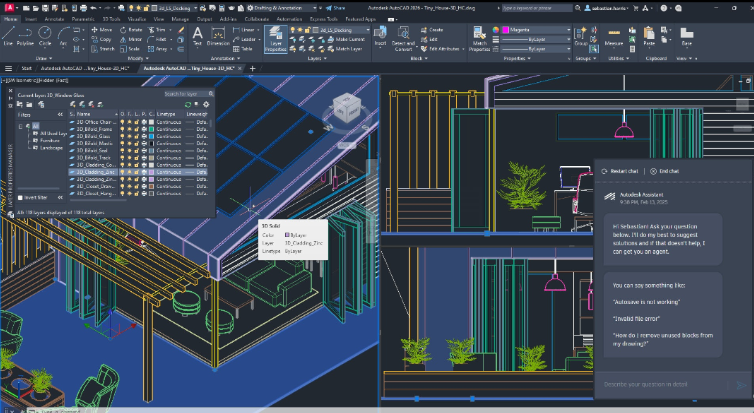Image resolution: width=754 pixels, height=413 pixels.
Task: Turn off the 3D Office Chair layer bulb
Action: click(x=122, y=122)
